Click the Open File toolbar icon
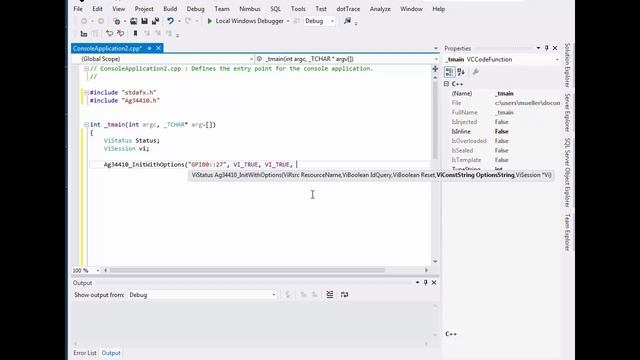The width and height of the screenshot is (640, 360). 133,21
